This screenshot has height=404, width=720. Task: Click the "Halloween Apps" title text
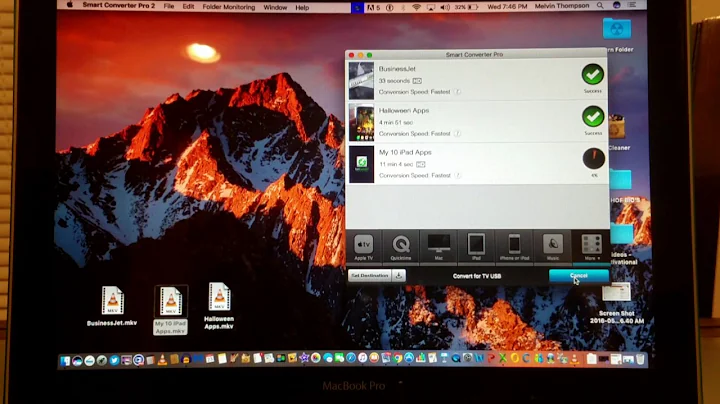tap(404, 111)
